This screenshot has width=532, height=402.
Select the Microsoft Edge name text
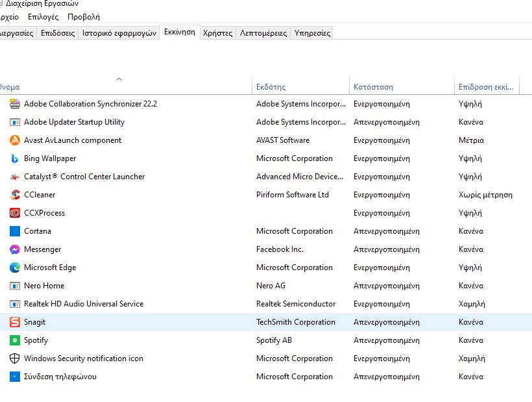pos(50,268)
